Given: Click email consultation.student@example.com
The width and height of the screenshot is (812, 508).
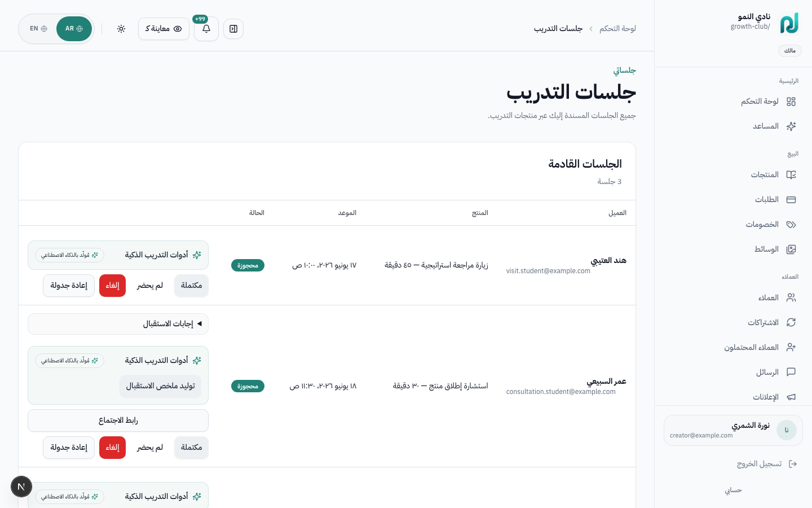Looking at the screenshot, I should [561, 392].
